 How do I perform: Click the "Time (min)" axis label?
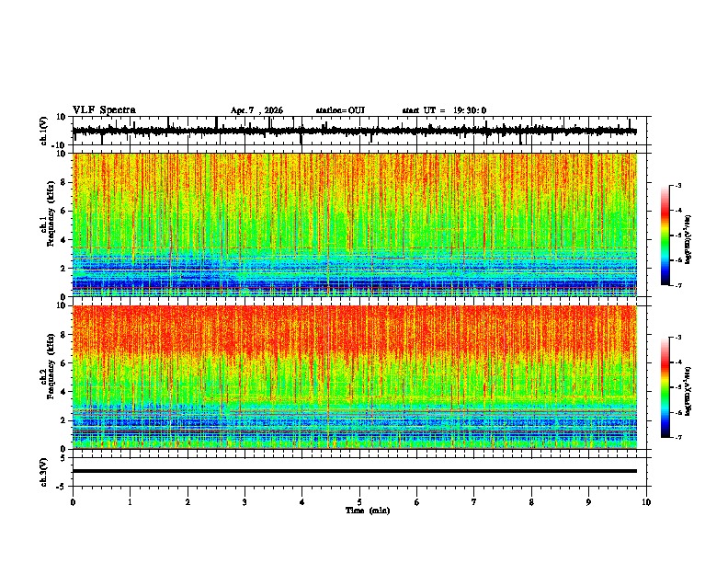[x=368, y=511]
